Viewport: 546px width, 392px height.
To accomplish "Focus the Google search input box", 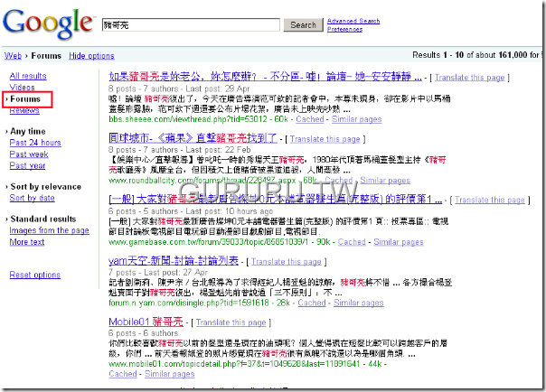I will coord(191,25).
